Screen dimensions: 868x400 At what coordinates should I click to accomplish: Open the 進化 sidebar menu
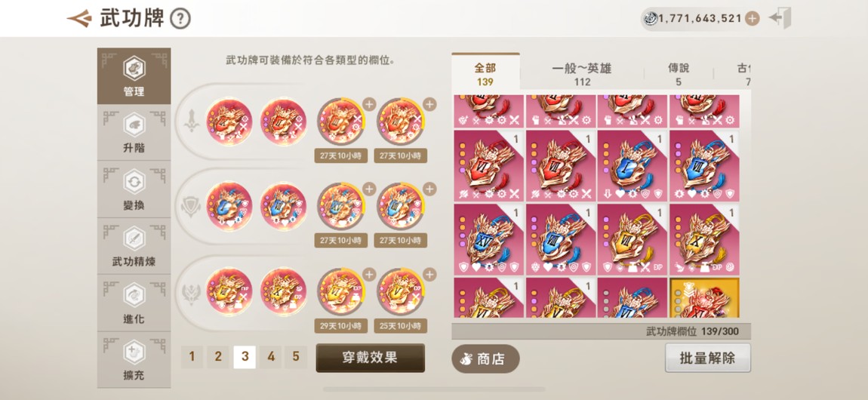134,304
